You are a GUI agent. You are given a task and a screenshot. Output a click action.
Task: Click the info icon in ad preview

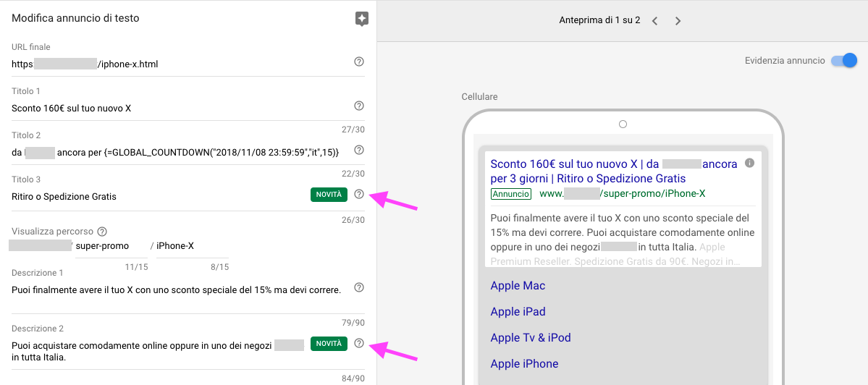(750, 163)
